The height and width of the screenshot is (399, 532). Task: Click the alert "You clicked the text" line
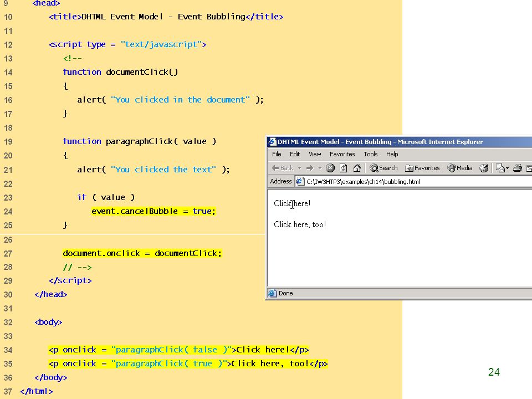coord(154,170)
